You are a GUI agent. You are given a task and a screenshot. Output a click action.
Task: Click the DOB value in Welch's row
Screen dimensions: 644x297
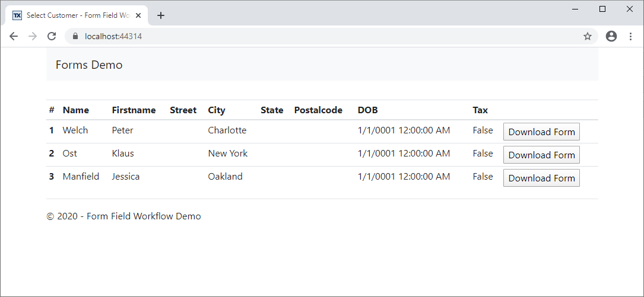[404, 130]
